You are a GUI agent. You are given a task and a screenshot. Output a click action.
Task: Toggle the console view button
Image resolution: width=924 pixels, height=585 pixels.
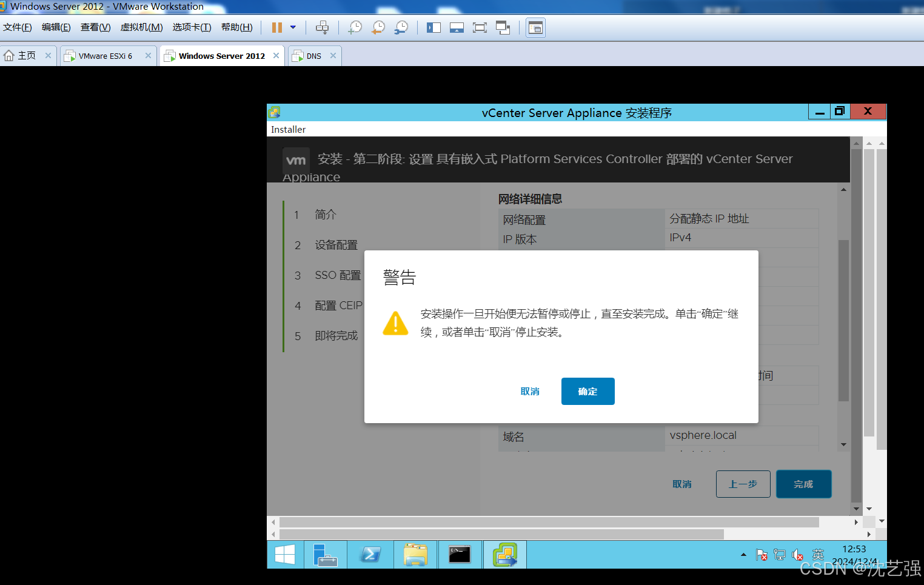pos(535,27)
